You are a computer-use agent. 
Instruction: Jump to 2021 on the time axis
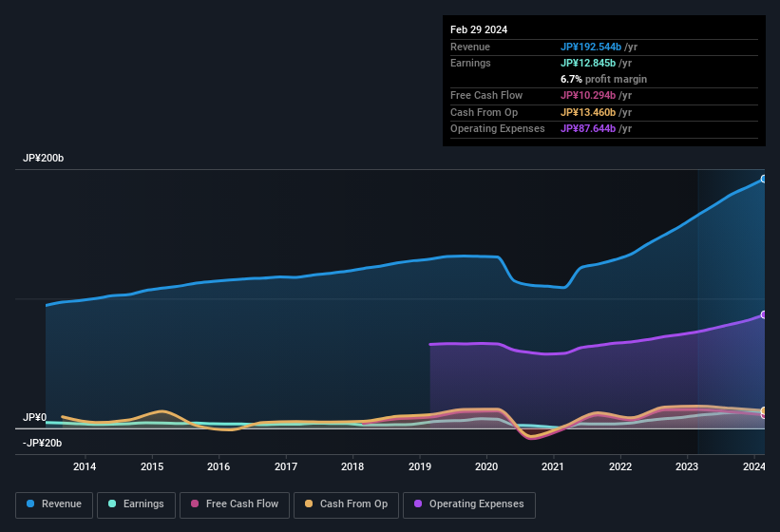tap(554, 466)
